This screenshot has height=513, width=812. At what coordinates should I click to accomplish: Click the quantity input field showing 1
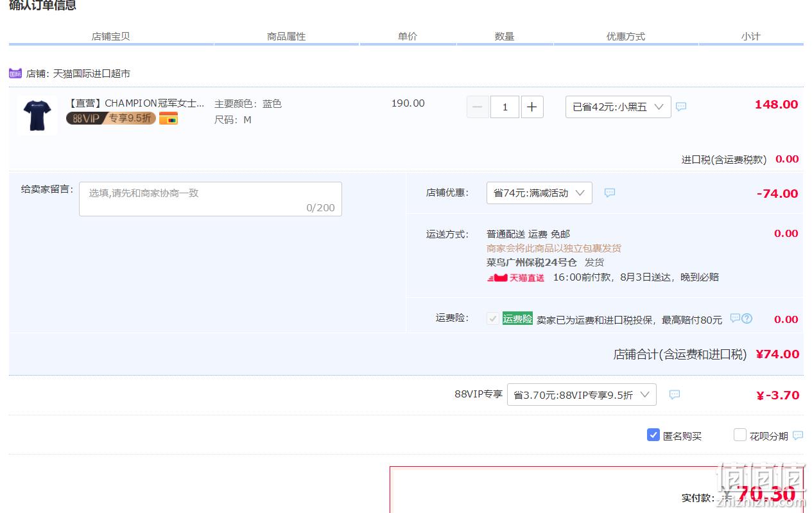click(505, 107)
